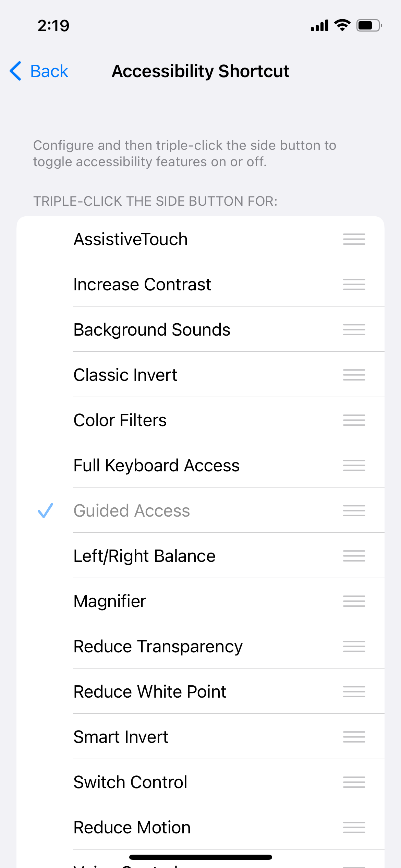This screenshot has height=868, width=401.
Task: Tap the reorder handle beside AssistiveTouch
Action: click(354, 239)
